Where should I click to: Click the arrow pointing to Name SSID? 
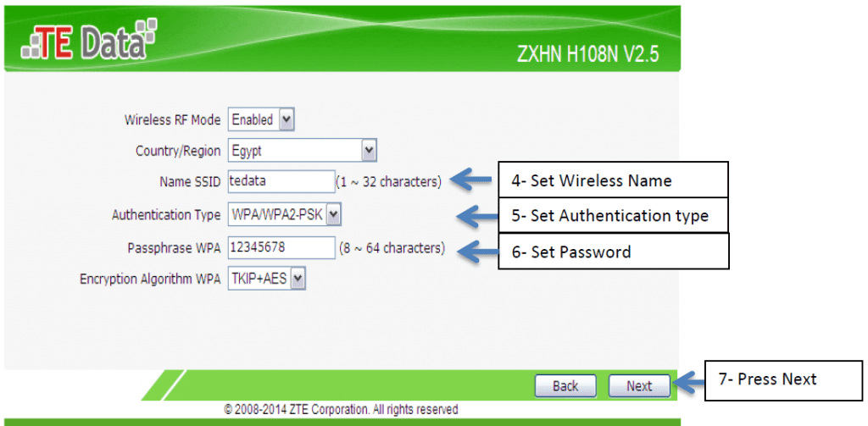(471, 180)
